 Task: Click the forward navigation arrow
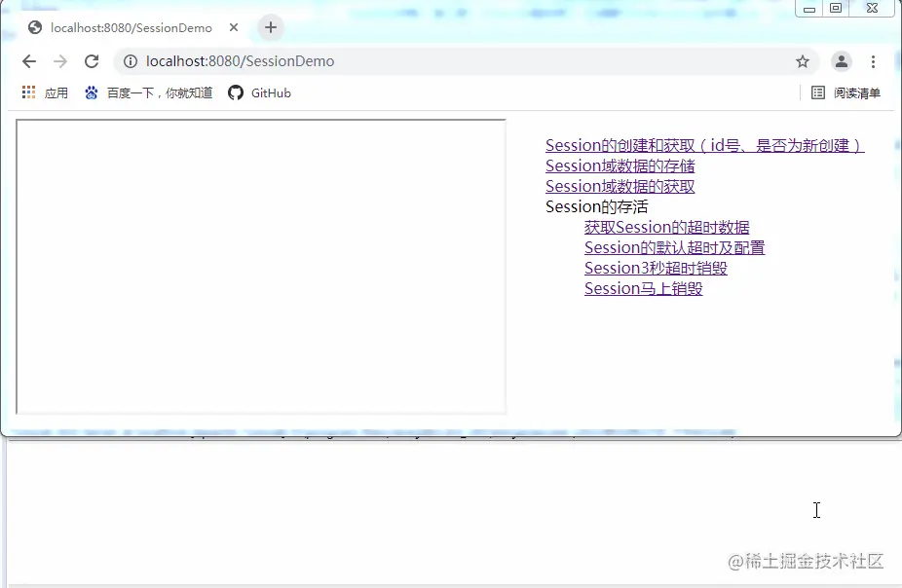coord(60,60)
